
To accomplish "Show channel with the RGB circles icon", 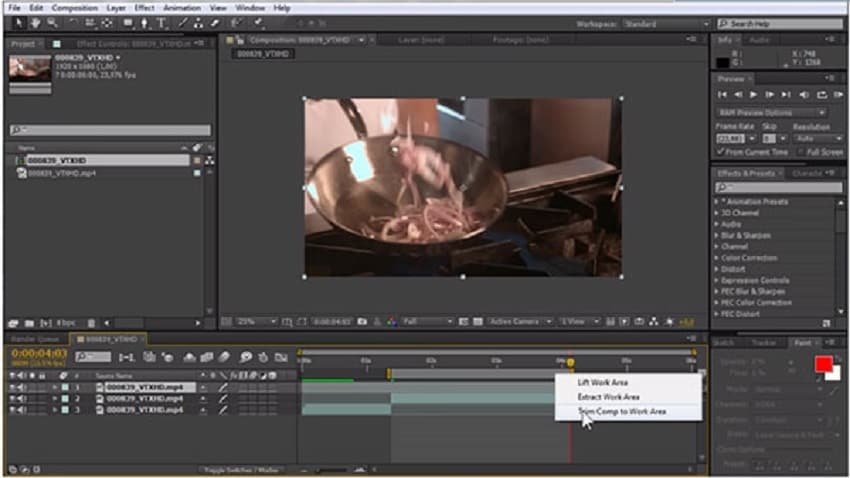I will 391,322.
